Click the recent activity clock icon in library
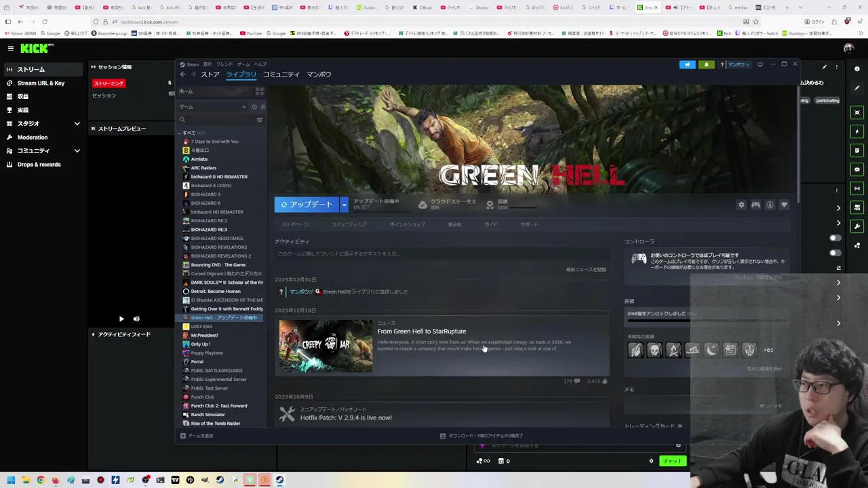The width and height of the screenshot is (868, 488). 254,107
